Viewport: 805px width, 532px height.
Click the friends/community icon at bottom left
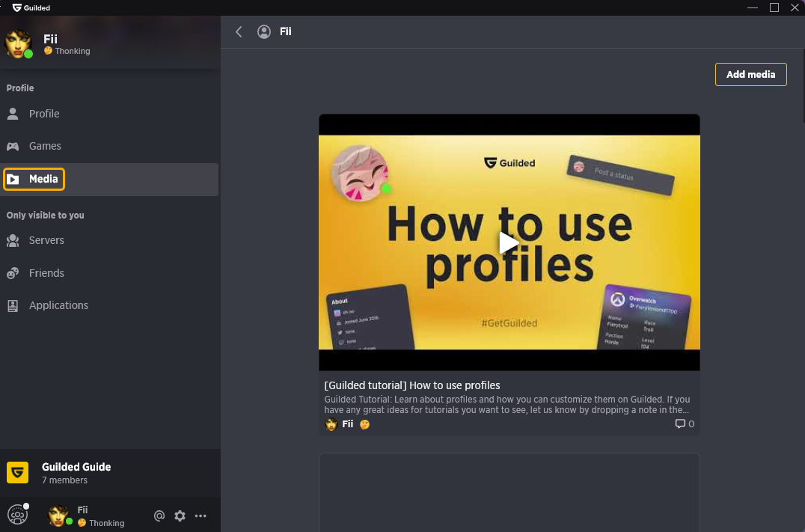click(17, 515)
